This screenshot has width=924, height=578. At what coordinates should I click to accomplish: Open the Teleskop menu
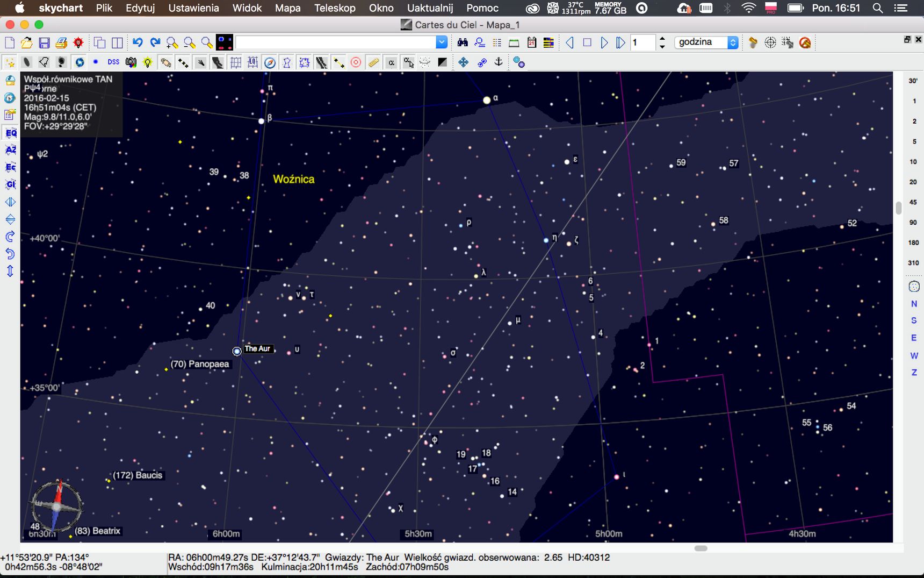click(335, 8)
